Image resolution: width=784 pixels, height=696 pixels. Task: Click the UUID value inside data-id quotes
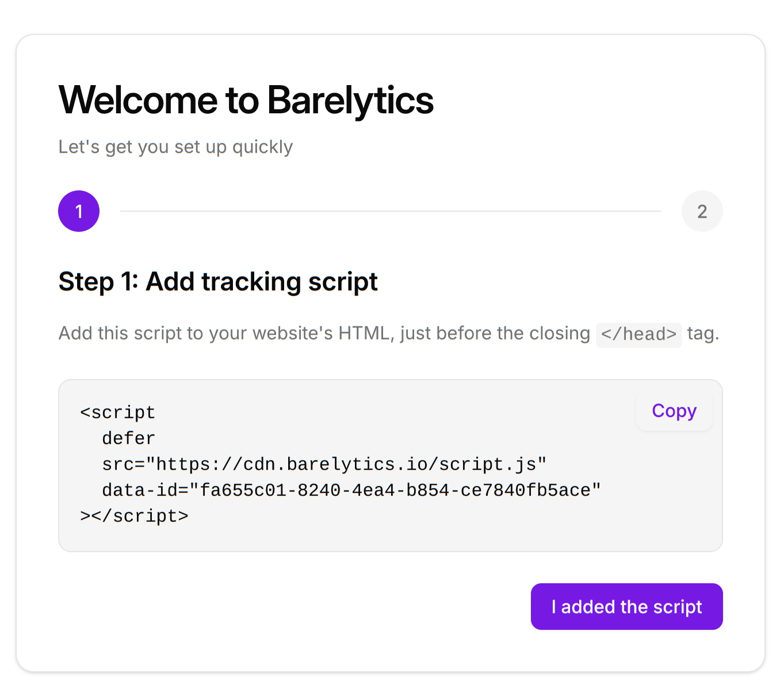click(395, 490)
